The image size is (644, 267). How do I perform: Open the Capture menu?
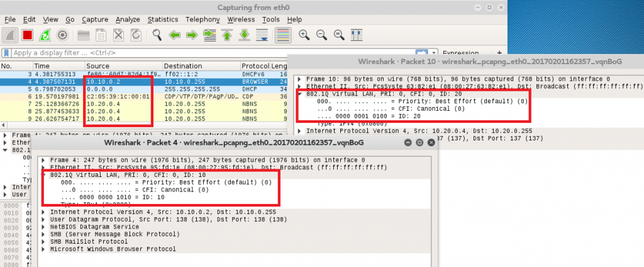tap(95, 20)
